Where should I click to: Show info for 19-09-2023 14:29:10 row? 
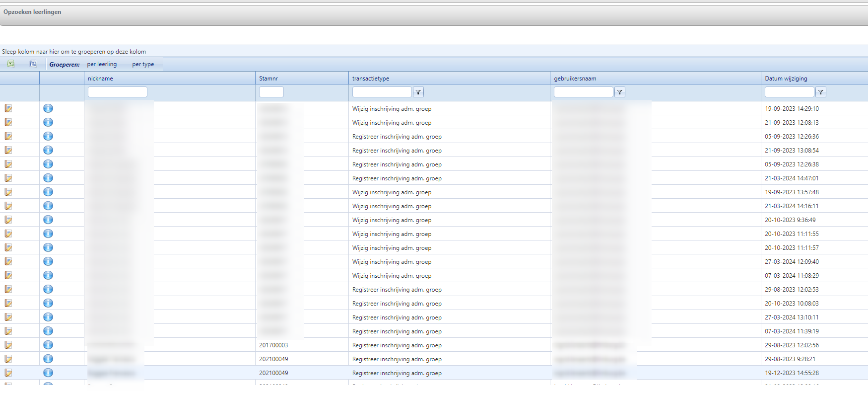(48, 108)
